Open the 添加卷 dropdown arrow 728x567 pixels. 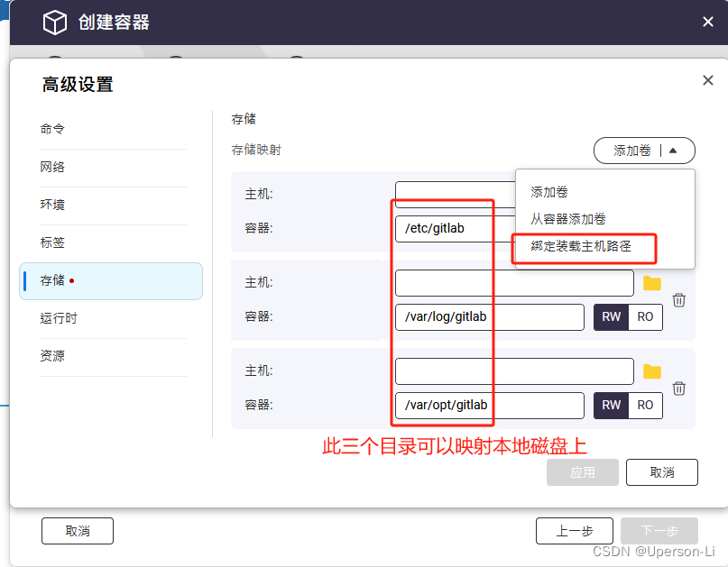pyautogui.click(x=673, y=151)
